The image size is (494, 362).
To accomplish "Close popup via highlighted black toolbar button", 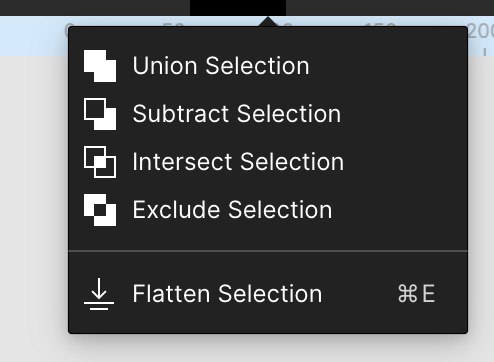I will [x=238, y=8].
